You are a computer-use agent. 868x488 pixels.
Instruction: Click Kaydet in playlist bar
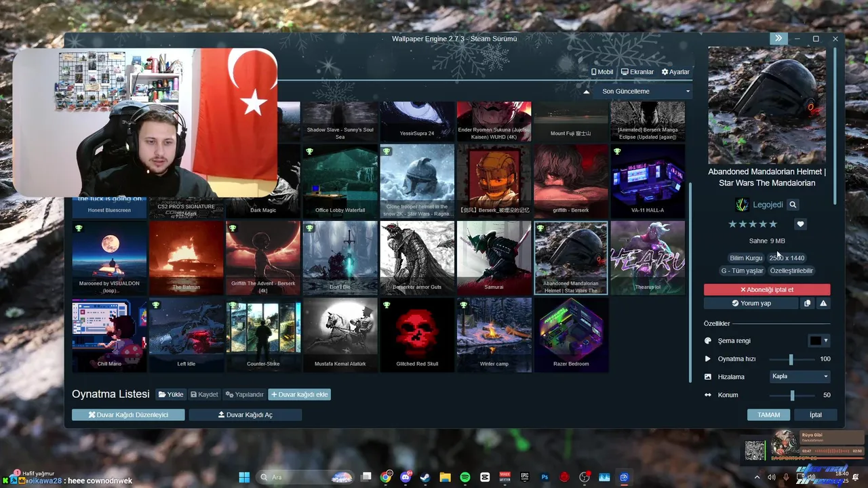tap(204, 394)
